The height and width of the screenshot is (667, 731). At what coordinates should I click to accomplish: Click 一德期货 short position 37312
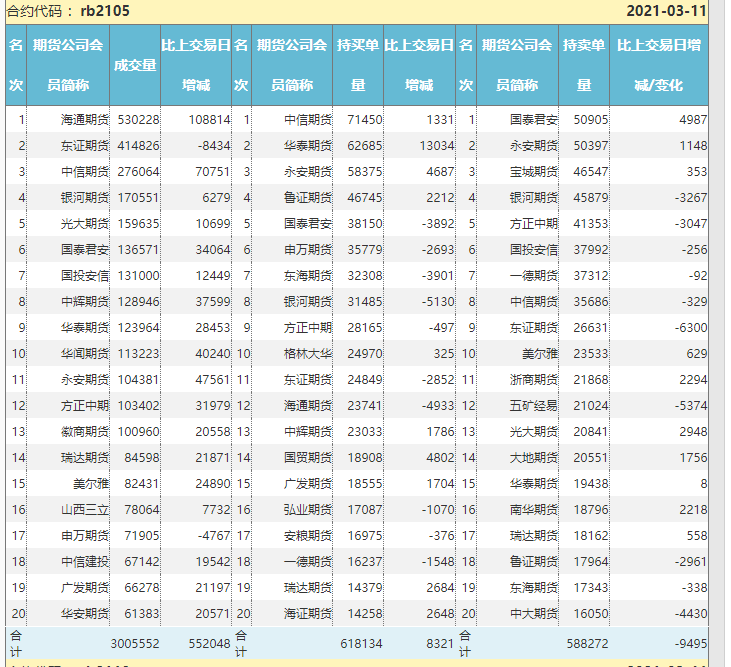[591, 276]
